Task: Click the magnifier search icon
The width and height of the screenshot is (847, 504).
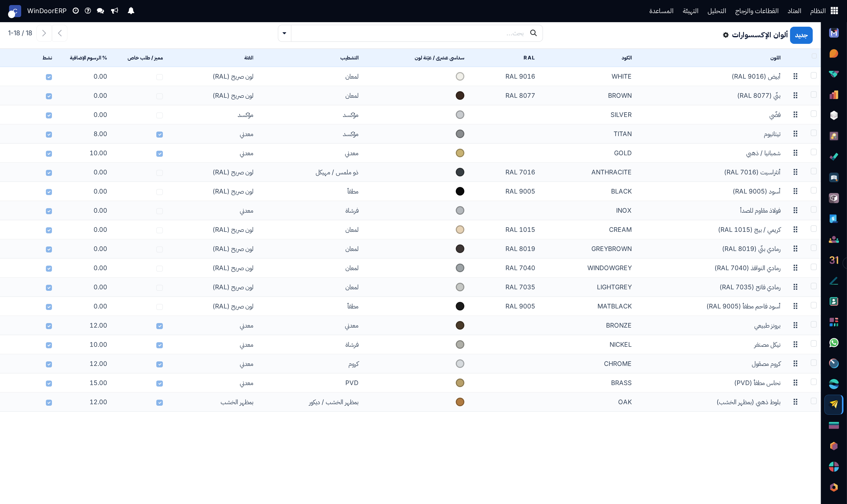Action: [533, 33]
